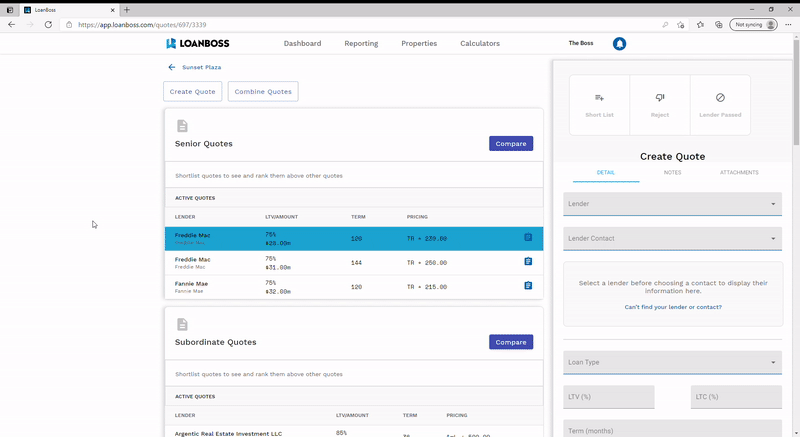The height and width of the screenshot is (437, 800).
Task: Click the Senior Quotes document icon
Action: pyautogui.click(x=182, y=126)
